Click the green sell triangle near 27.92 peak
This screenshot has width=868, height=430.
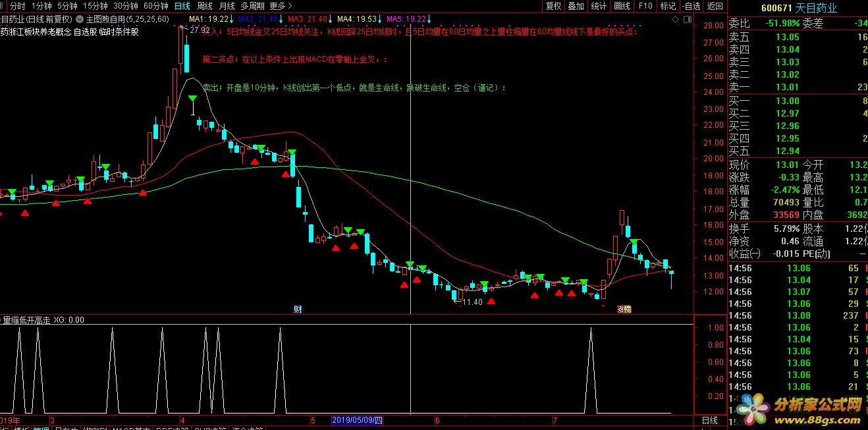[x=193, y=99]
